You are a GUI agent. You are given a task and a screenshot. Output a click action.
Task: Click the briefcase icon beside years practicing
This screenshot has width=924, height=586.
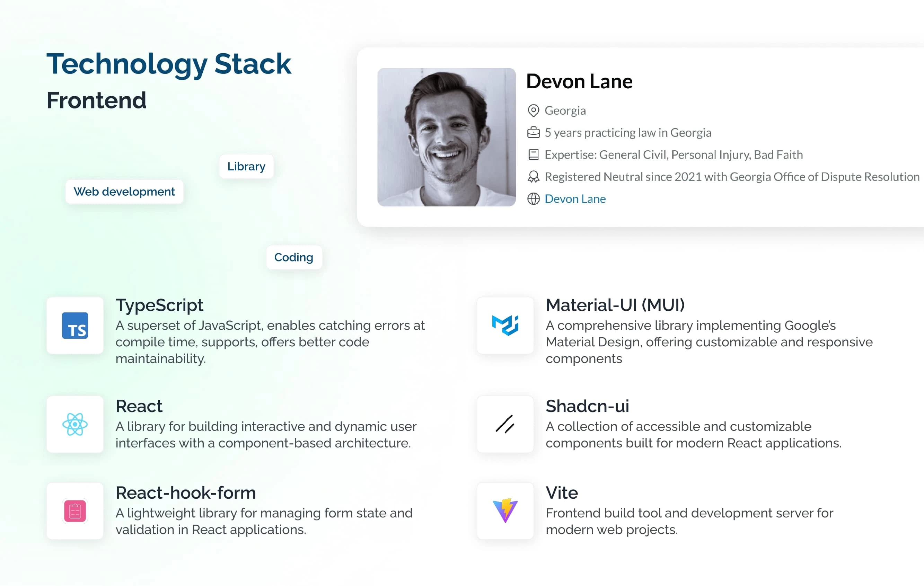pyautogui.click(x=534, y=133)
